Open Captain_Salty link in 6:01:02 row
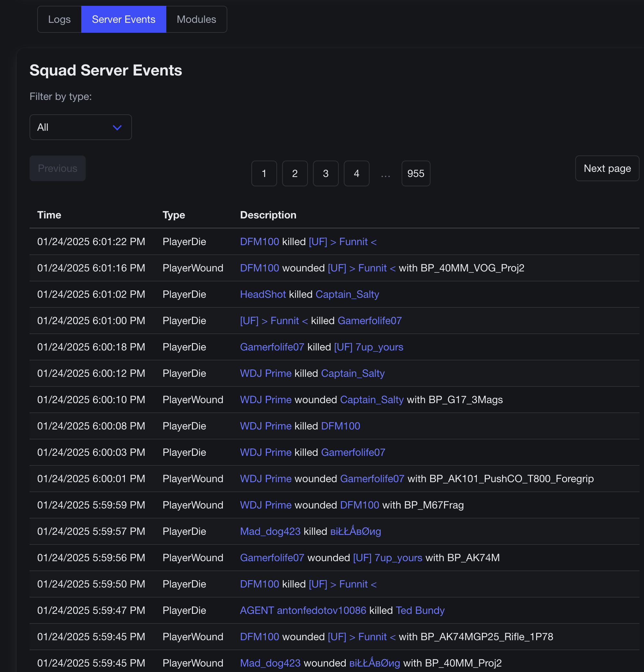The height and width of the screenshot is (672, 644). (347, 294)
